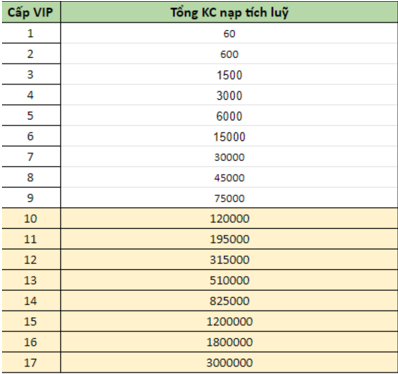The width and height of the screenshot is (398, 374).
Task: Select the cell with value 120000
Action: coord(229,219)
